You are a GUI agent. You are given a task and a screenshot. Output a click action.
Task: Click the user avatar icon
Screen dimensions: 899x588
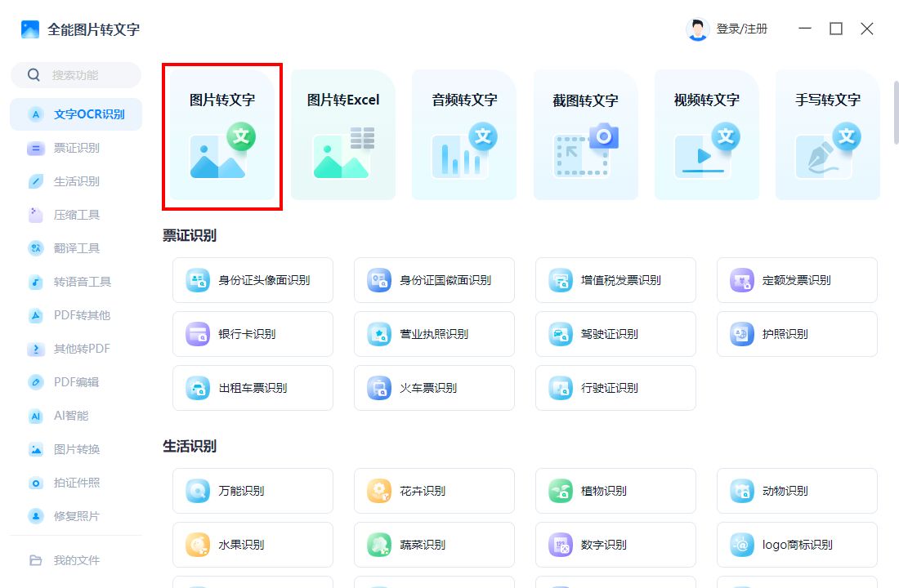(697, 29)
